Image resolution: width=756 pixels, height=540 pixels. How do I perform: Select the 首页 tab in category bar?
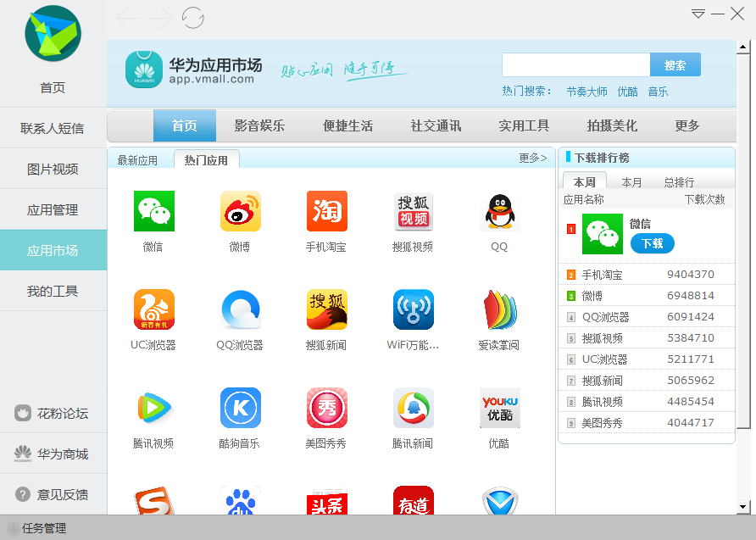coord(185,125)
